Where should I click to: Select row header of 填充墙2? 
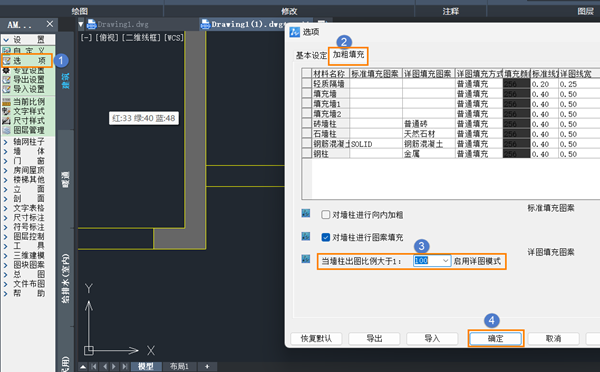click(307, 114)
